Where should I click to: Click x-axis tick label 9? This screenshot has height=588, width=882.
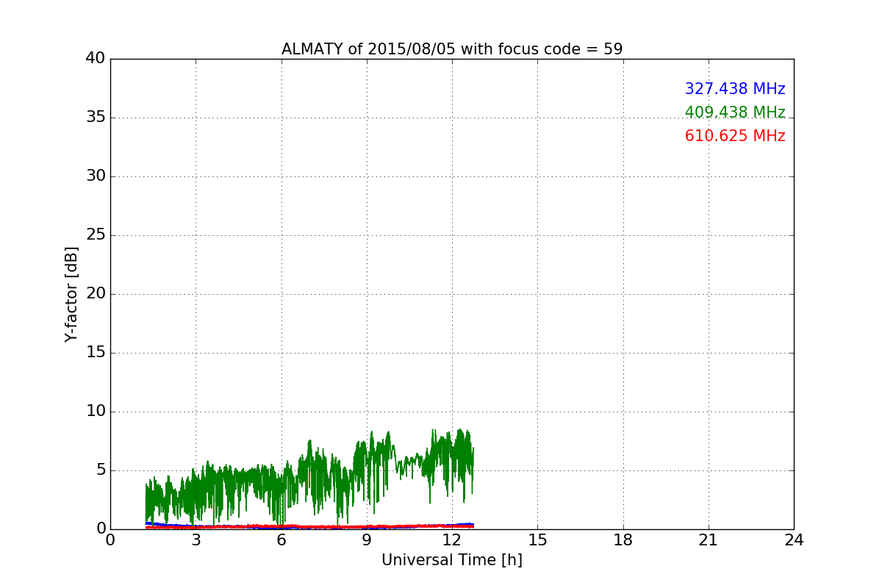367,540
